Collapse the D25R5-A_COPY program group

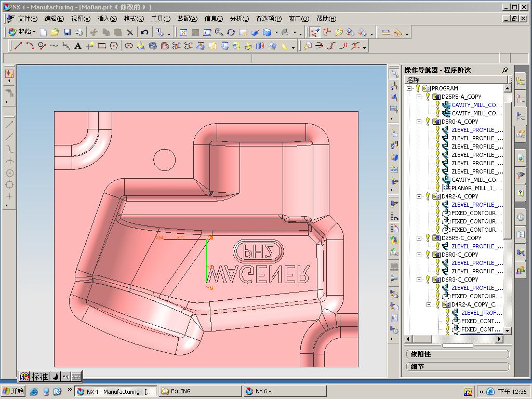tap(419, 97)
